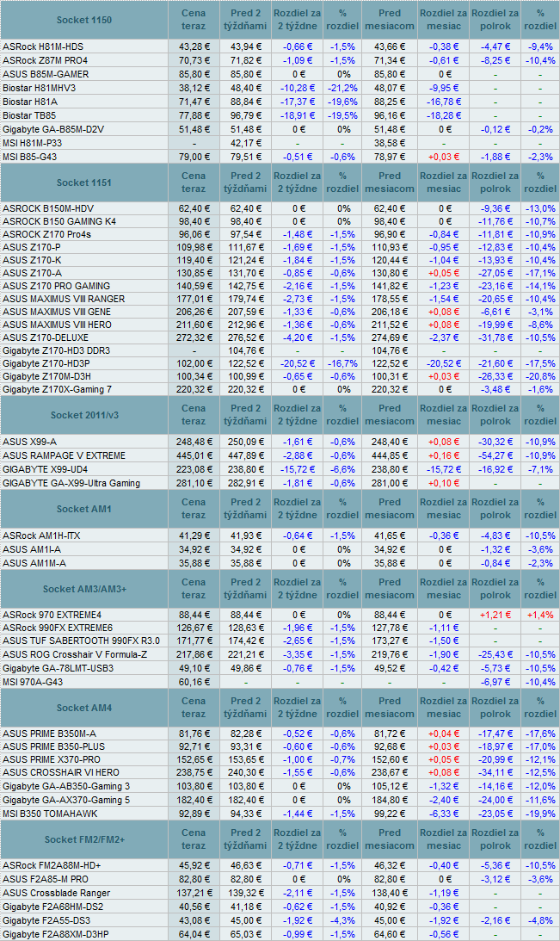Click the ASUS AM1M-A product name

(34, 564)
